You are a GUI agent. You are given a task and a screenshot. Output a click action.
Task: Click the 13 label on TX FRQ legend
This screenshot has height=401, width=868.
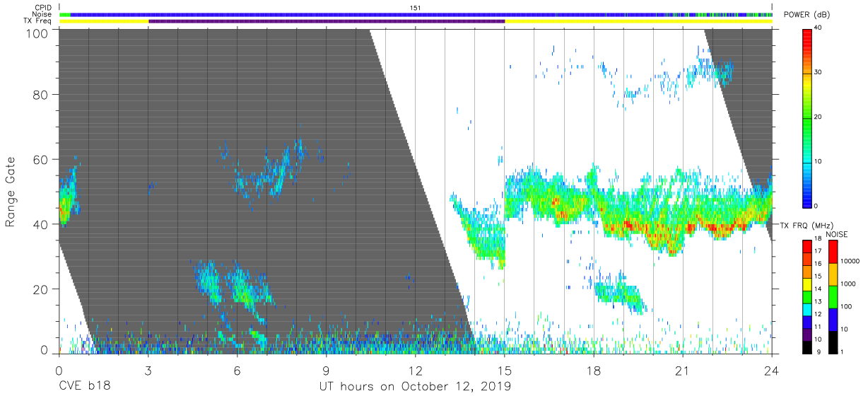[818, 301]
